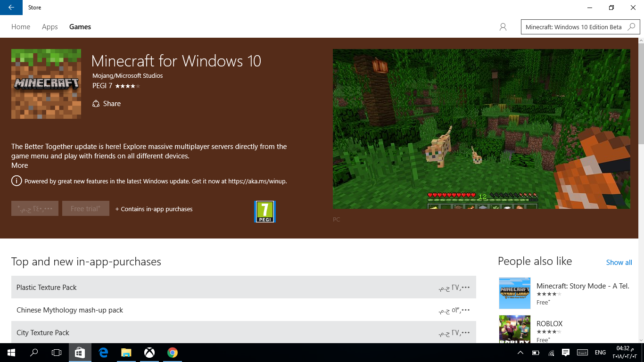Image resolution: width=644 pixels, height=362 pixels.
Task: Switch to the Home tab
Action: click(21, 27)
